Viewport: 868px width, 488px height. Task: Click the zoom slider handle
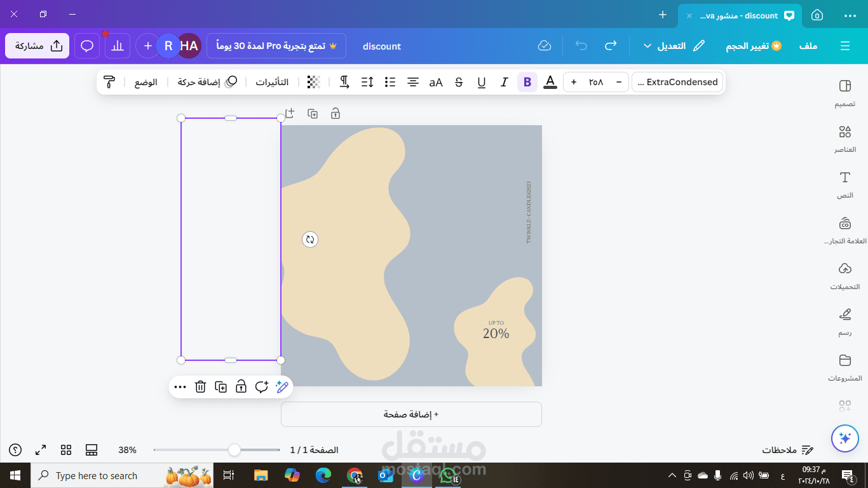pyautogui.click(x=234, y=450)
